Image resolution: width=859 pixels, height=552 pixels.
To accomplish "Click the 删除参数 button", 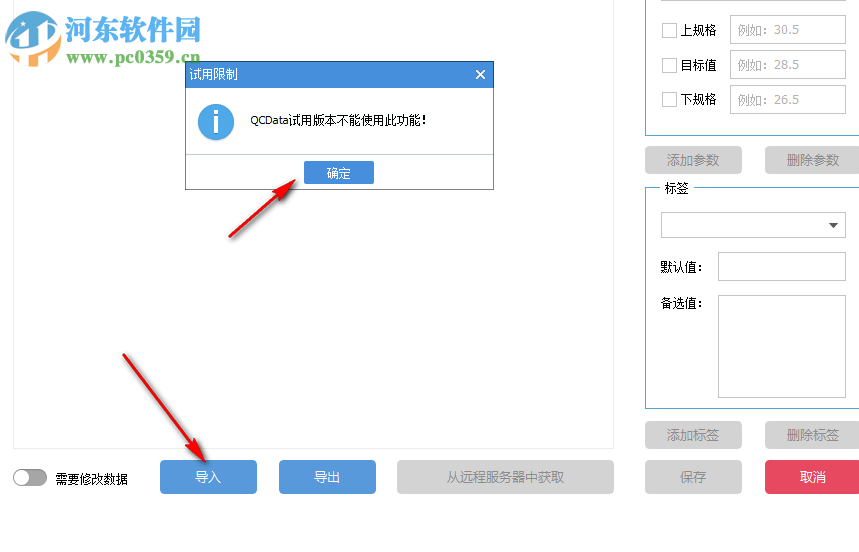I will click(812, 160).
